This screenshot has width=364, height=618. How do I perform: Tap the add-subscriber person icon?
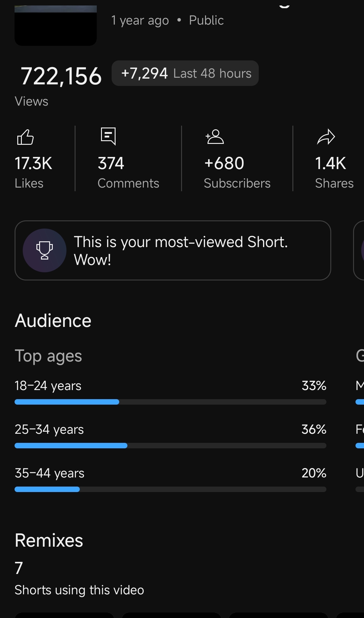coord(215,137)
